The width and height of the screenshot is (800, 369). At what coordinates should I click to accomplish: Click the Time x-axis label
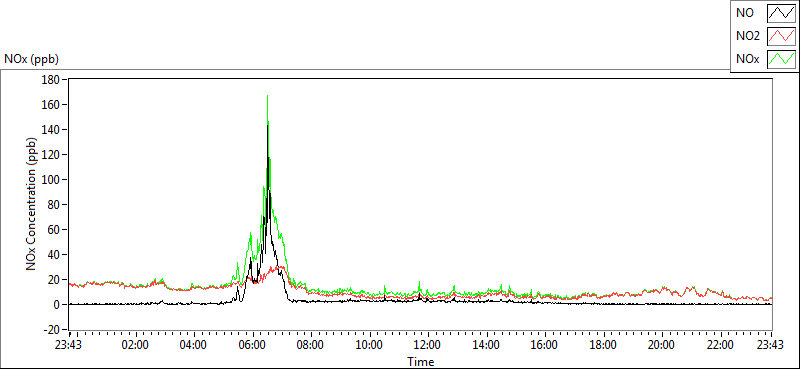coord(421,362)
